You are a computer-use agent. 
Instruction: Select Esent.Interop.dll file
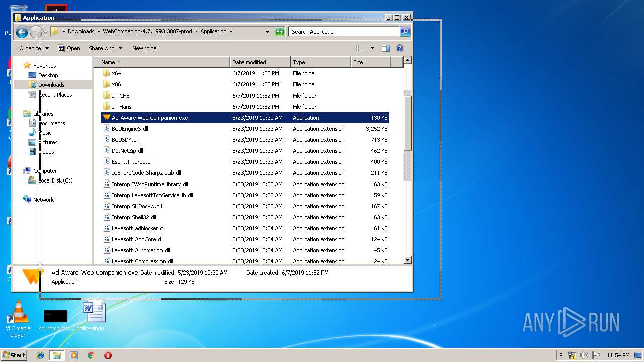pyautogui.click(x=245, y=162)
